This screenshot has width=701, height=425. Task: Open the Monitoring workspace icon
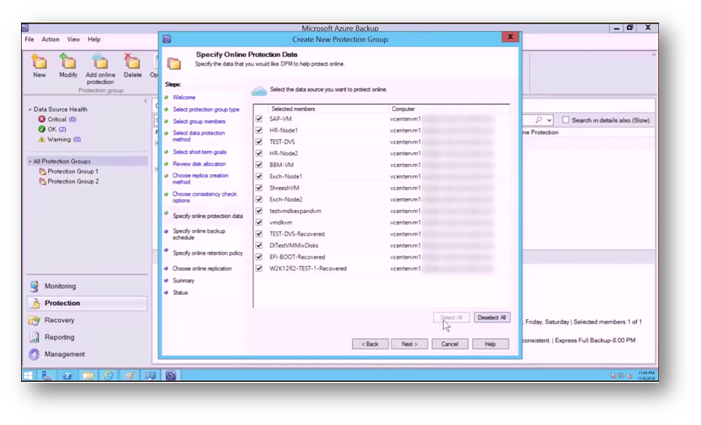pyautogui.click(x=34, y=286)
